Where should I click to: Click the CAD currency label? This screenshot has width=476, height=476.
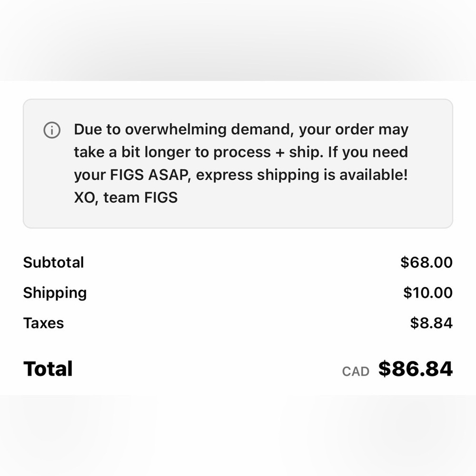(356, 372)
